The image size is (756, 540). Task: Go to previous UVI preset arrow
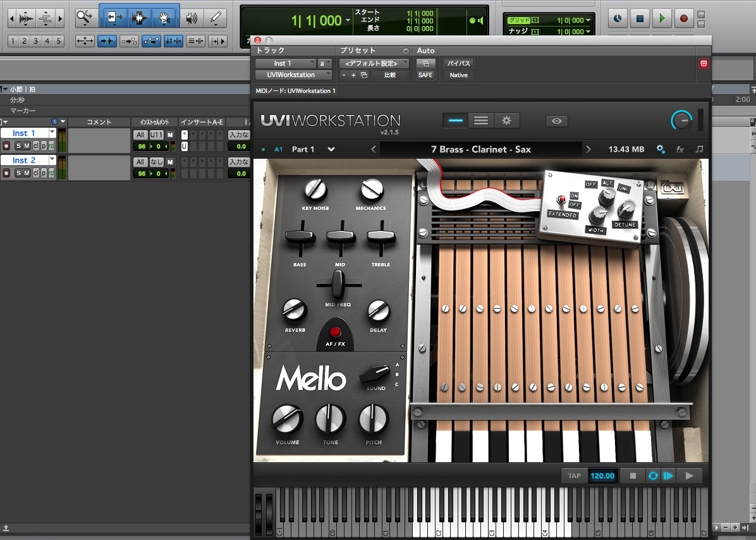373,149
